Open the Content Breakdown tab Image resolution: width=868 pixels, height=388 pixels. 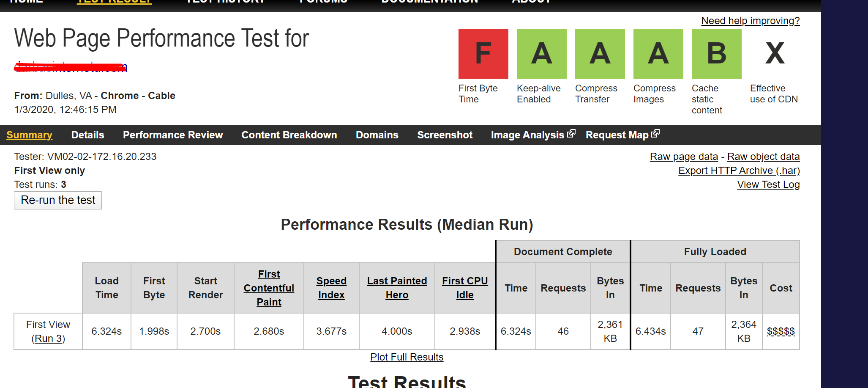289,135
